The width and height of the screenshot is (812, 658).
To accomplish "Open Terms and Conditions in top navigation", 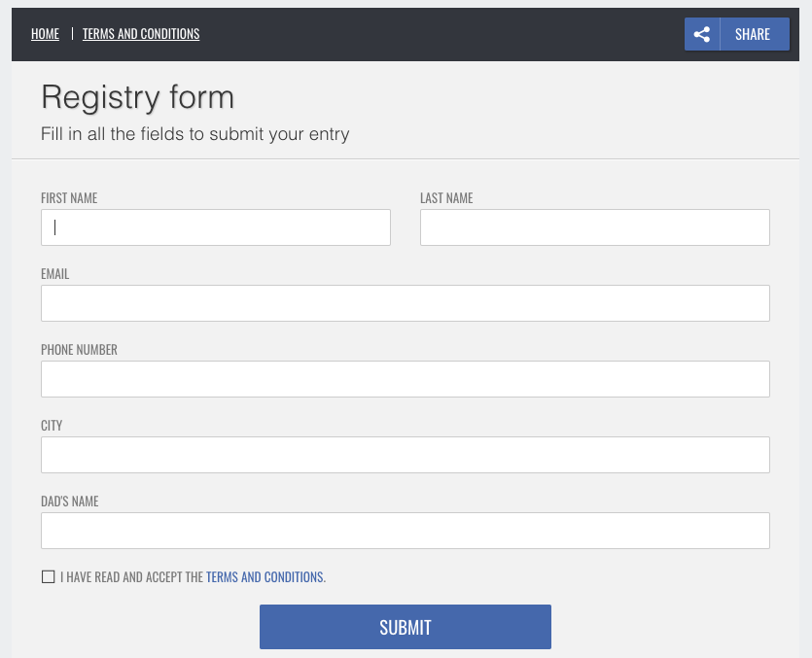I will click(x=141, y=34).
